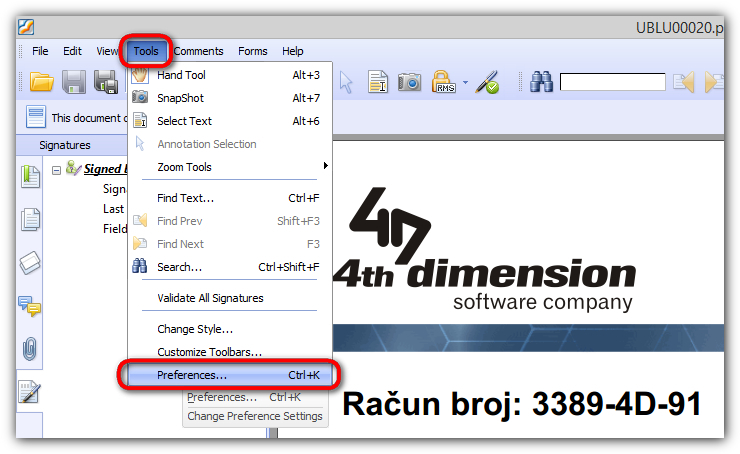Open the attachments paperclip panel icon
Screen dimensions: 740x454
pos(29,349)
